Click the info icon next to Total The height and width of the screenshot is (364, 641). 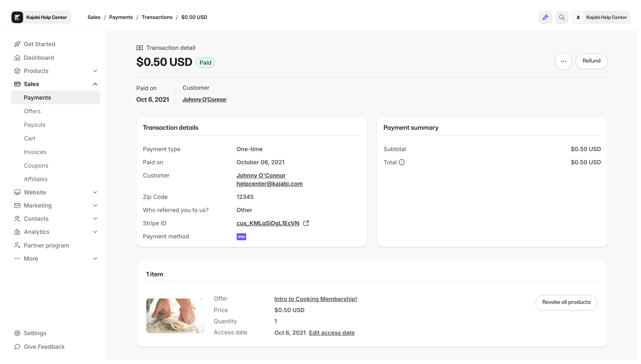(402, 162)
